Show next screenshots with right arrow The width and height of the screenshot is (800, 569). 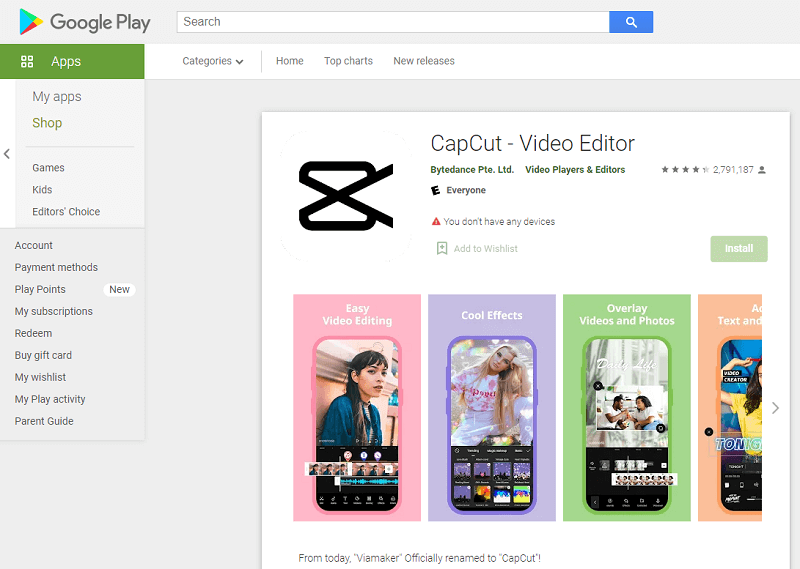point(776,408)
